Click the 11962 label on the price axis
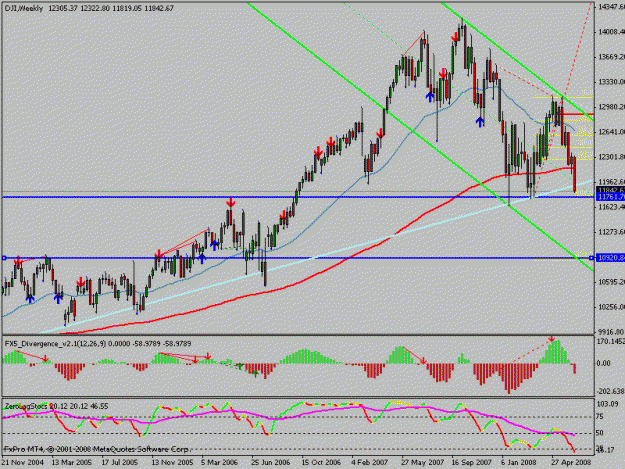This screenshot has width=625, height=469. (x=611, y=182)
